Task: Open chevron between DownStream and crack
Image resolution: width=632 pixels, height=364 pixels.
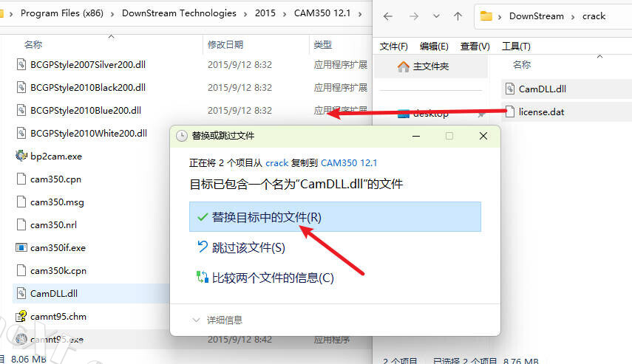Action: (573, 16)
